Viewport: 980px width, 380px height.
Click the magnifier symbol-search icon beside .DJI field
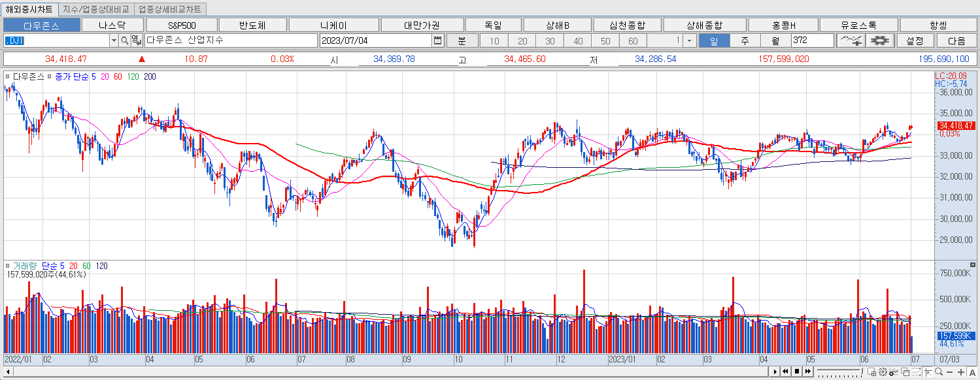(124, 41)
